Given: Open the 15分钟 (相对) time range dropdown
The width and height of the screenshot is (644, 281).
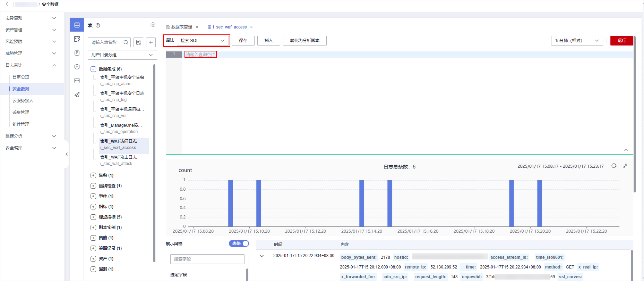Looking at the screenshot, I should (x=577, y=41).
